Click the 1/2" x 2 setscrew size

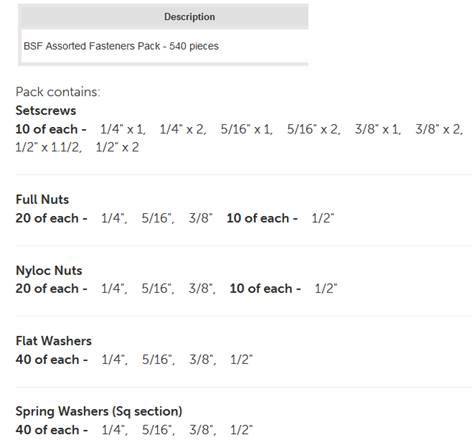117,147
